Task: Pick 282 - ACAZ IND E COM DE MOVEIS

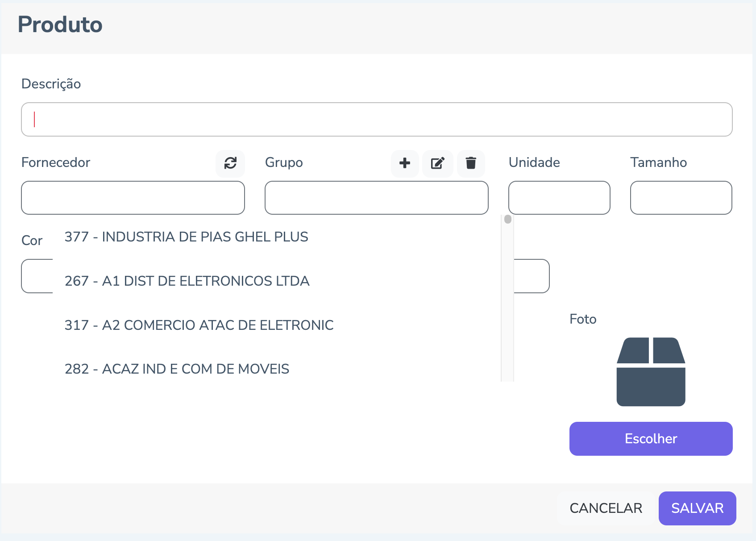Action: (177, 369)
